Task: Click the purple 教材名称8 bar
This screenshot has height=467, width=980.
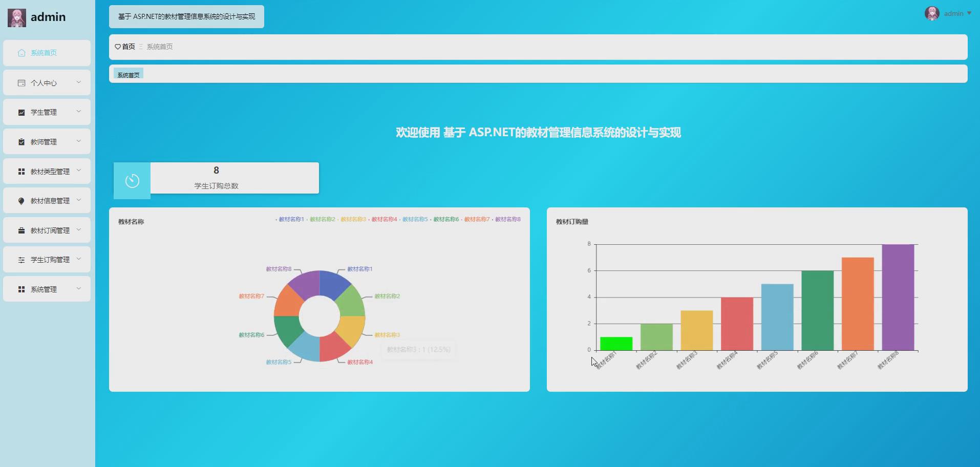Action: pyautogui.click(x=898, y=297)
